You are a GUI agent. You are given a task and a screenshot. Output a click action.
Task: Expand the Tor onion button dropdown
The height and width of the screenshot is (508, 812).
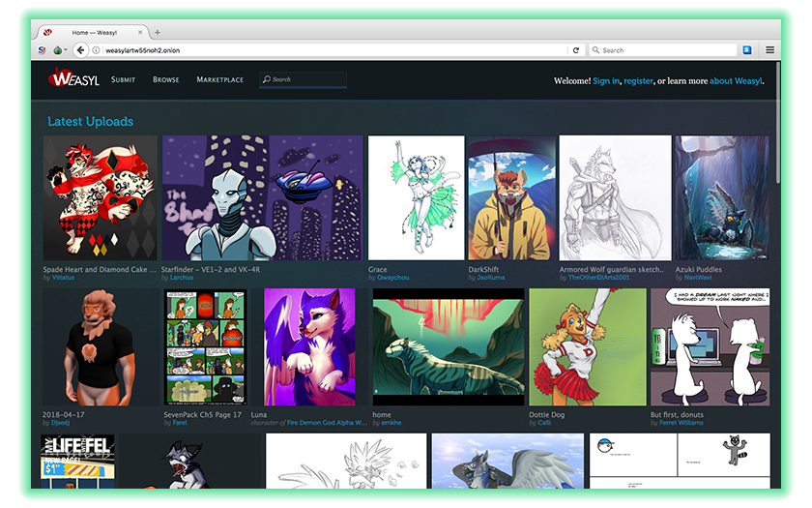point(66,50)
